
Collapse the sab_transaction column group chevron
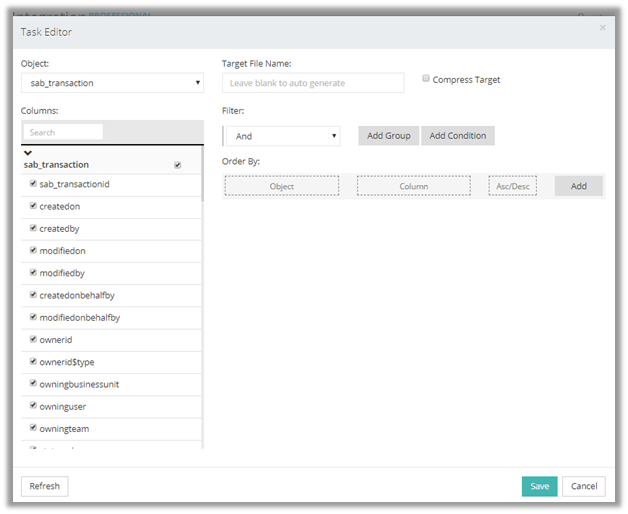pos(28,153)
